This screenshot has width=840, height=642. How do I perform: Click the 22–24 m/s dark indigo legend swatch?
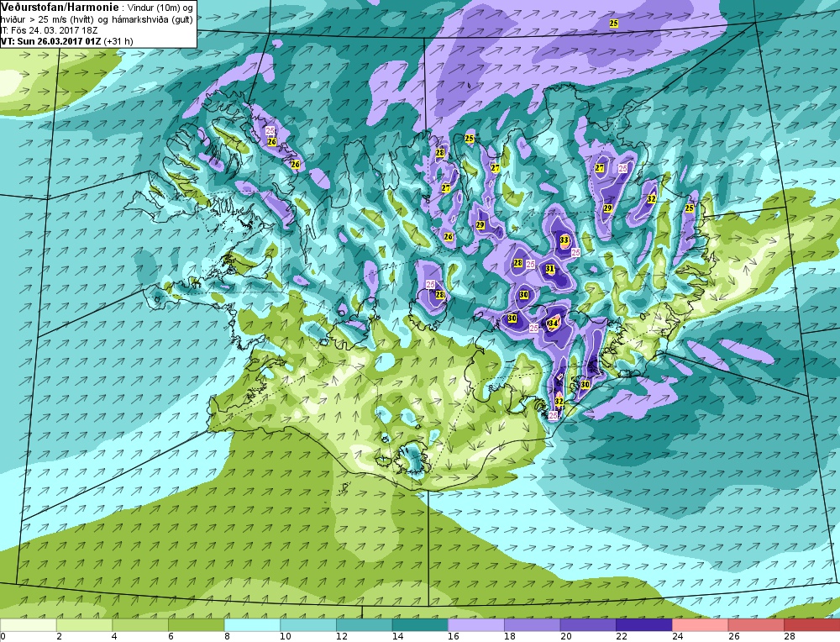pyautogui.click(x=644, y=625)
